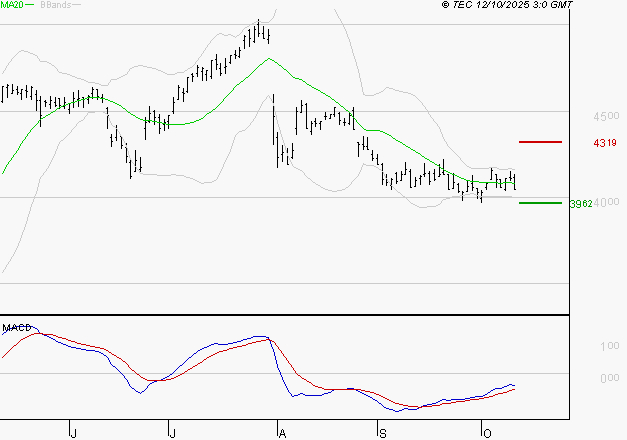Click the MACD 100 axis label
Screen dimensions: 627x440
tap(610, 346)
